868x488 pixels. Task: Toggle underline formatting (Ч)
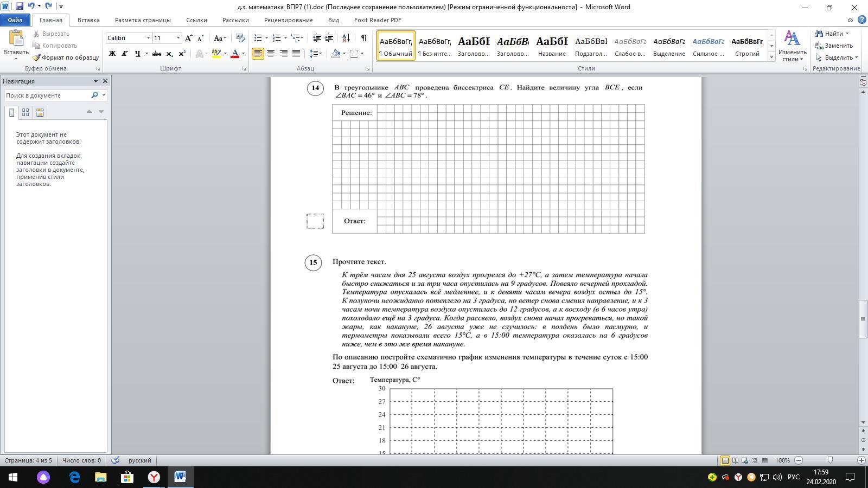click(x=137, y=54)
